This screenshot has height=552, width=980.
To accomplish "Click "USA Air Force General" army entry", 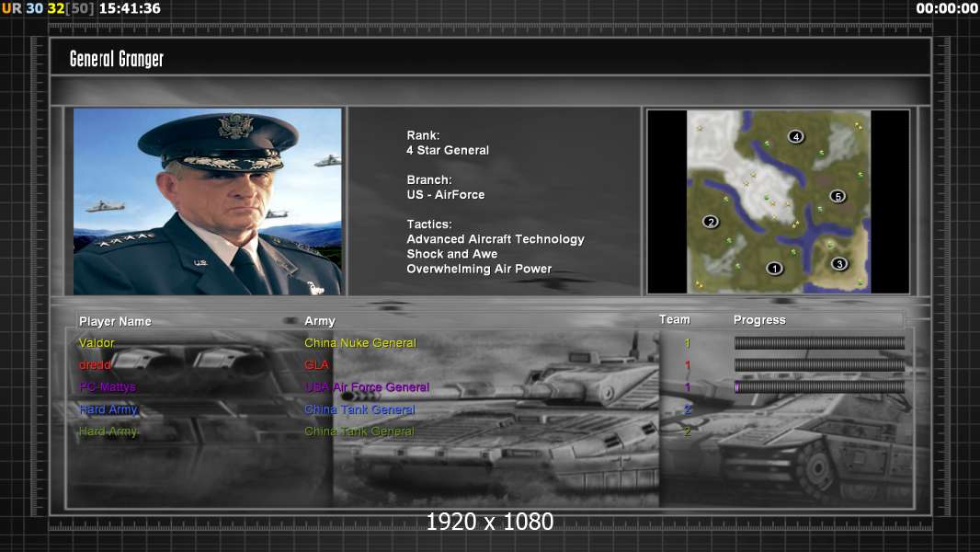I will (367, 387).
